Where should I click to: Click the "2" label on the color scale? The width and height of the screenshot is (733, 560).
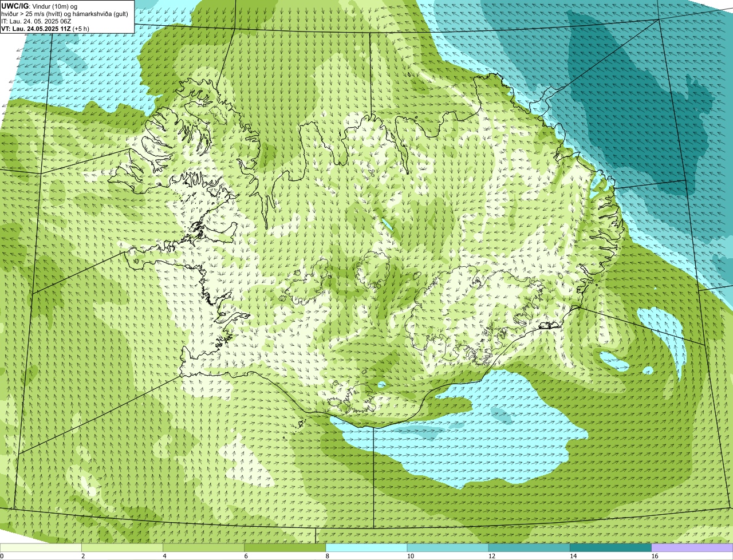(x=83, y=556)
